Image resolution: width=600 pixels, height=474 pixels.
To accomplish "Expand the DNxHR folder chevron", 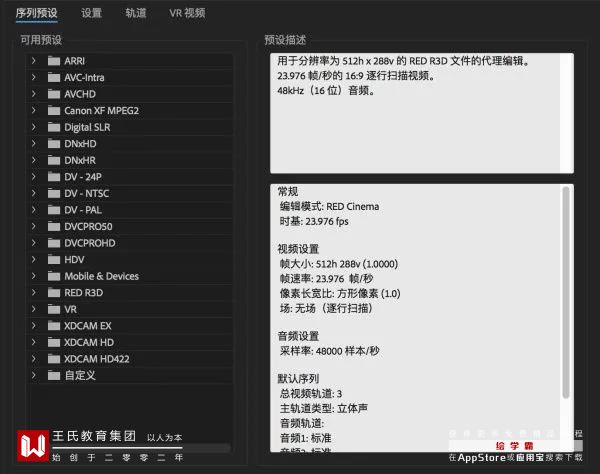I will (34, 160).
